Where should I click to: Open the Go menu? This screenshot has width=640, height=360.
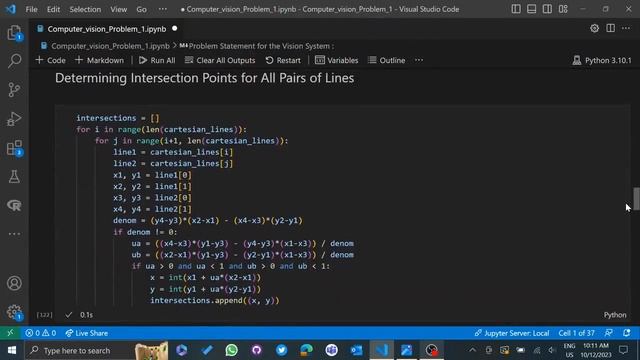(141, 9)
